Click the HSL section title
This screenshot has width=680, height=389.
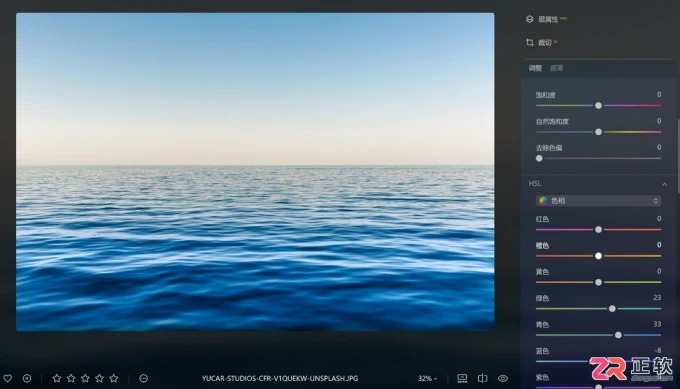point(535,183)
